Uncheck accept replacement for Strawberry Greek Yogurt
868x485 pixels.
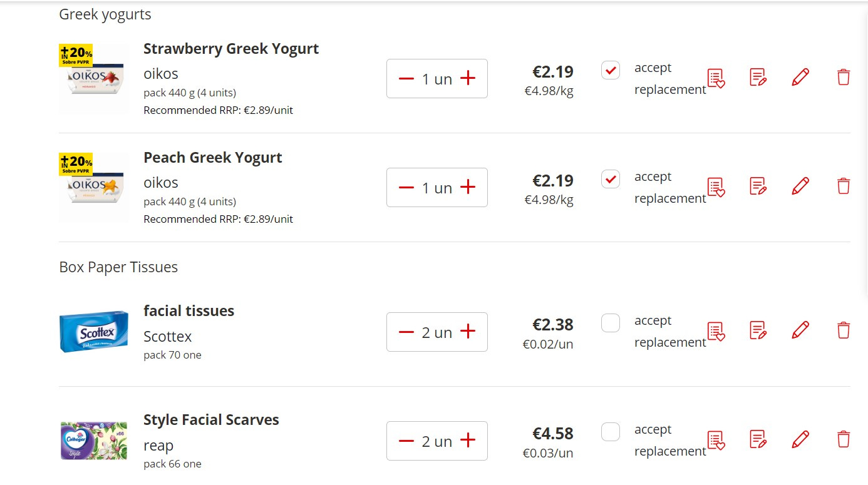pos(610,70)
